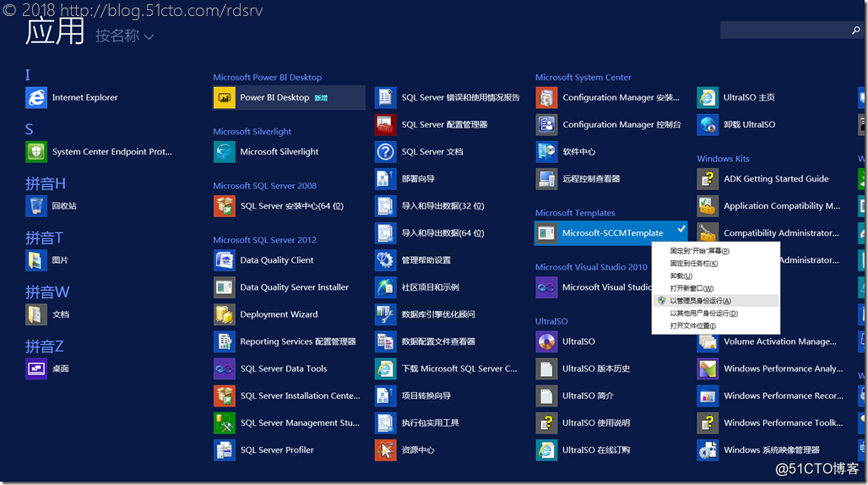Viewport: 868px width, 485px height.
Task: Launch 管理帮助设置
Action: tap(413, 260)
